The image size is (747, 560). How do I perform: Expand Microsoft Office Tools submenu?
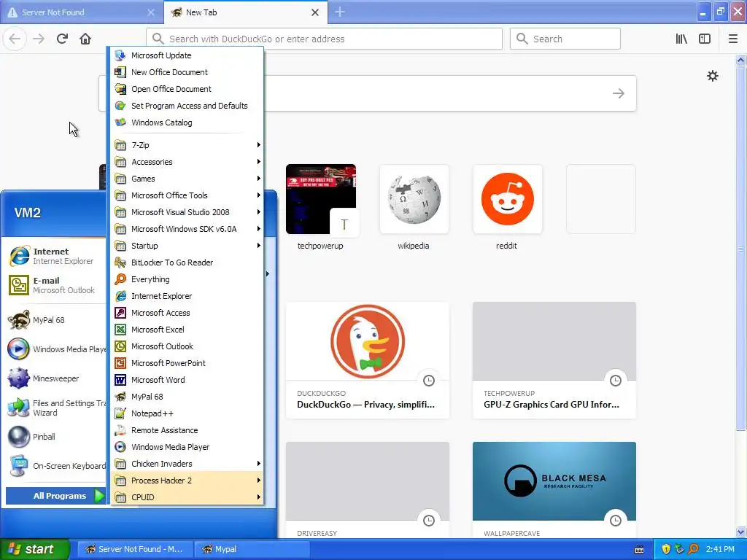pyautogui.click(x=187, y=195)
